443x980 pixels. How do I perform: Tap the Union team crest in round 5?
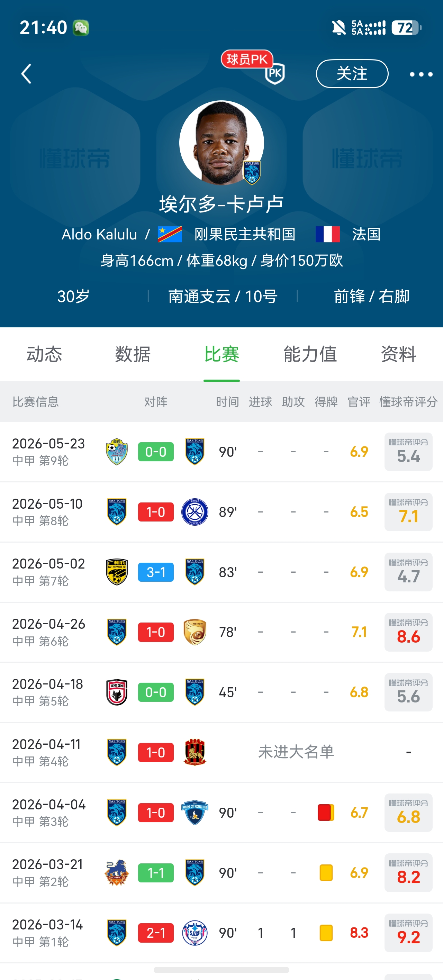click(x=117, y=692)
